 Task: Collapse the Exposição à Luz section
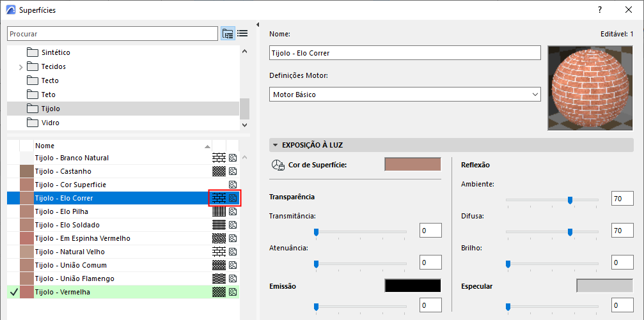[274, 145]
